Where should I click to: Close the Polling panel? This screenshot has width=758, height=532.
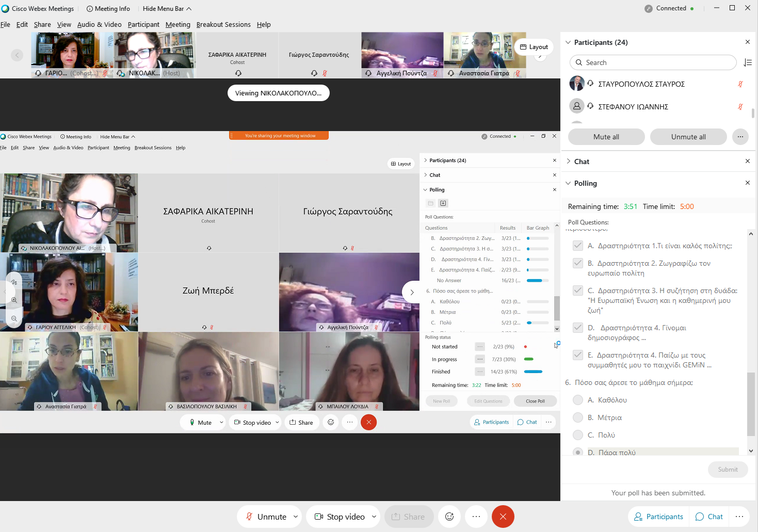pos(748,183)
